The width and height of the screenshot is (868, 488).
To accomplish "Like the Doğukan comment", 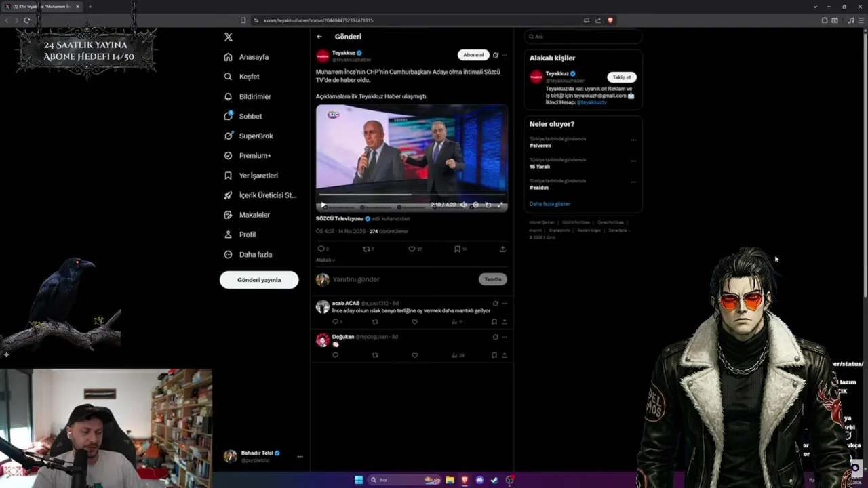I will click(x=415, y=355).
